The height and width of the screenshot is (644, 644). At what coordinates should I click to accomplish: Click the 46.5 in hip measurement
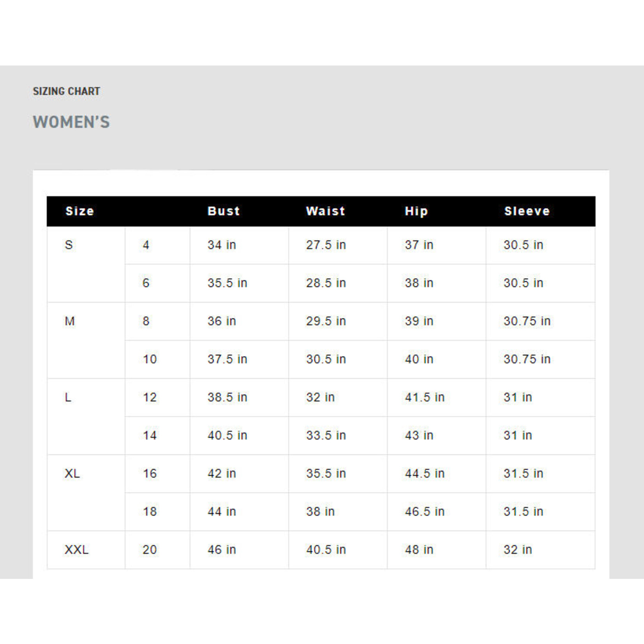(424, 511)
